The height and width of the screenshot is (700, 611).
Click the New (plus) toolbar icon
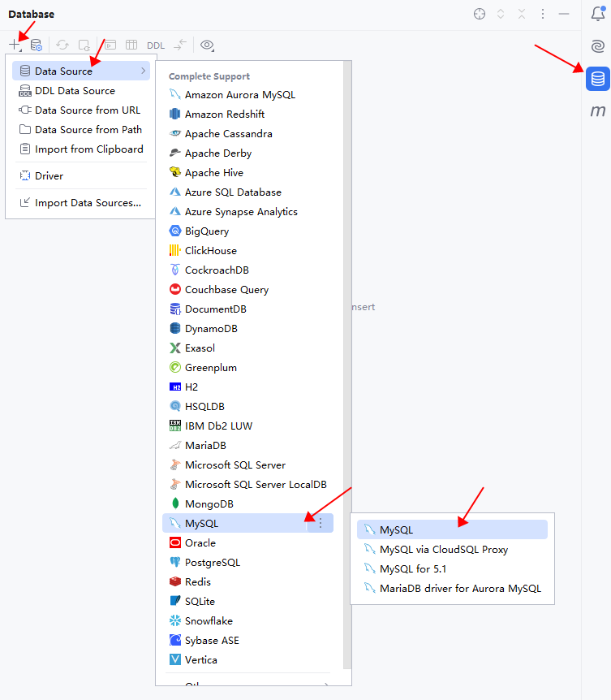click(x=15, y=45)
